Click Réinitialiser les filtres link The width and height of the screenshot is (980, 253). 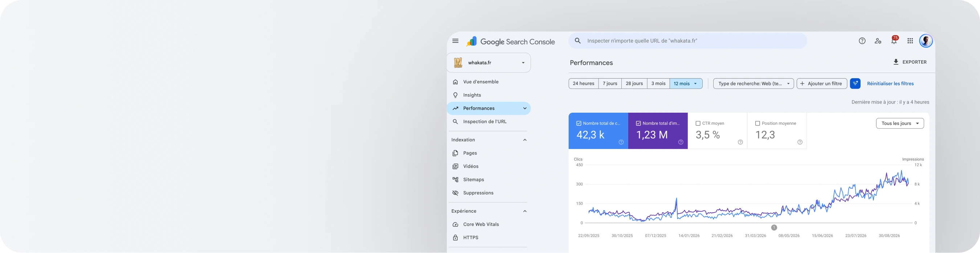[890, 84]
